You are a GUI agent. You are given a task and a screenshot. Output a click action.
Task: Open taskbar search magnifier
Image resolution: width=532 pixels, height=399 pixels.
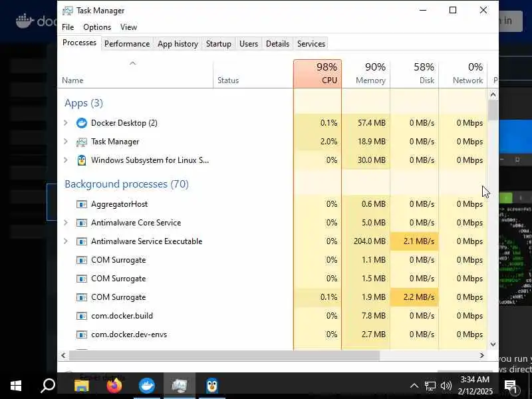tap(48, 386)
